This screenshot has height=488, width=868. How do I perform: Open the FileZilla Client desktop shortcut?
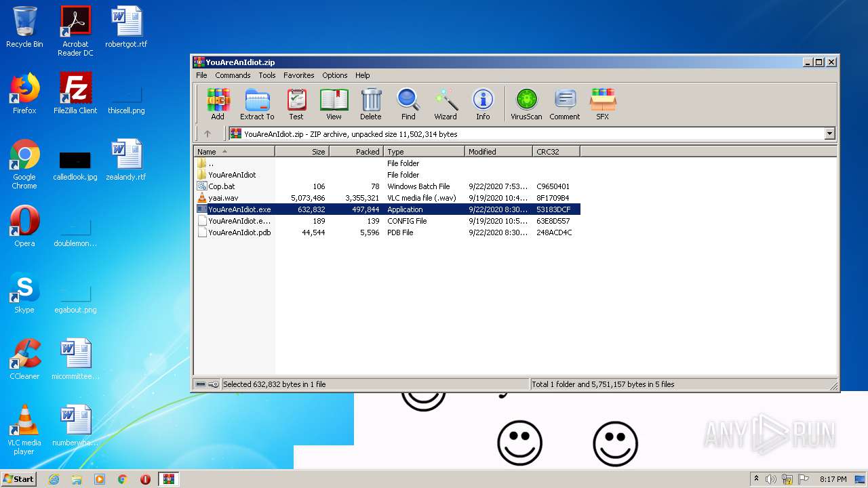[x=75, y=94]
